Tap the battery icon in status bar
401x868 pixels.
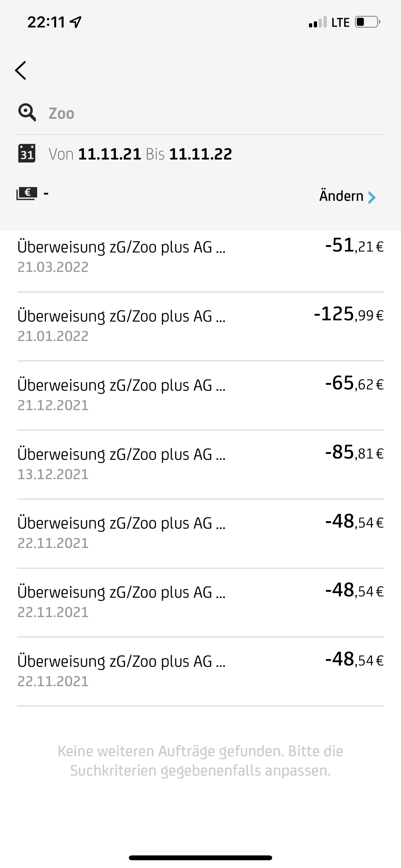[x=367, y=22]
